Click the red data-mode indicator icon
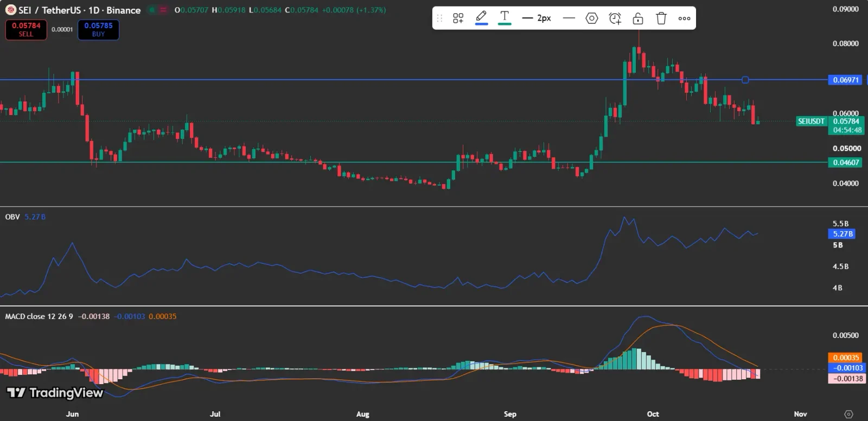This screenshot has width=868, height=421. point(163,10)
